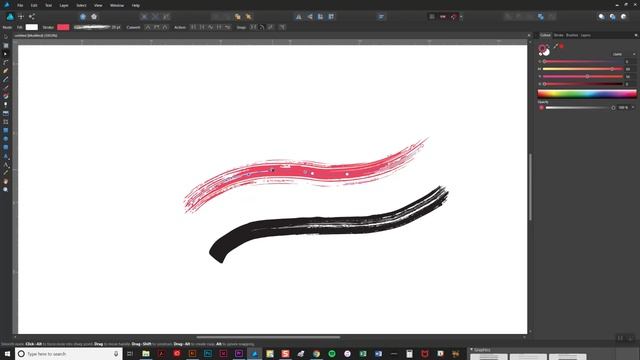640x360 pixels.
Task: Open the colour model dropdown
Action: coord(623,54)
